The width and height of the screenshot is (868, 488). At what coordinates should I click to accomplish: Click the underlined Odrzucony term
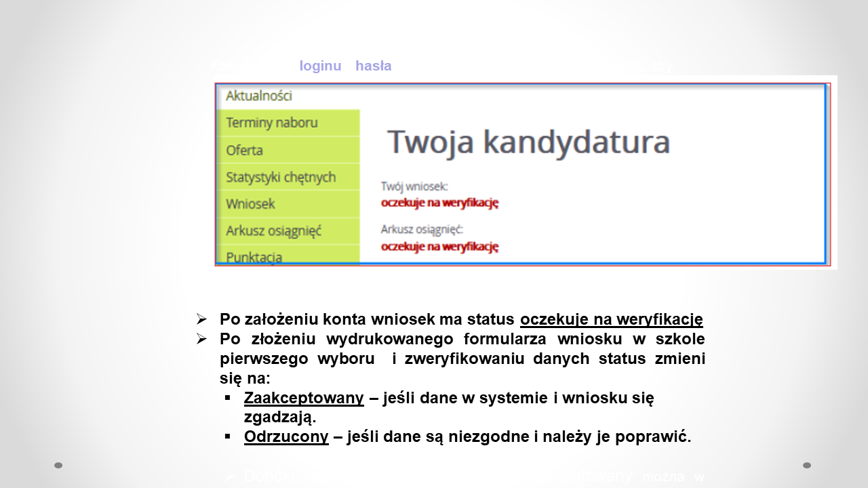point(286,436)
